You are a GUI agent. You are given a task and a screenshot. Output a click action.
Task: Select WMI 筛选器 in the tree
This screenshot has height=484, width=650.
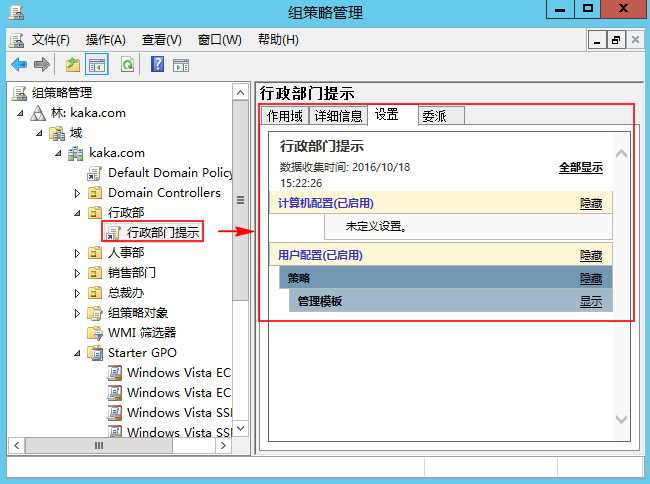click(142, 333)
